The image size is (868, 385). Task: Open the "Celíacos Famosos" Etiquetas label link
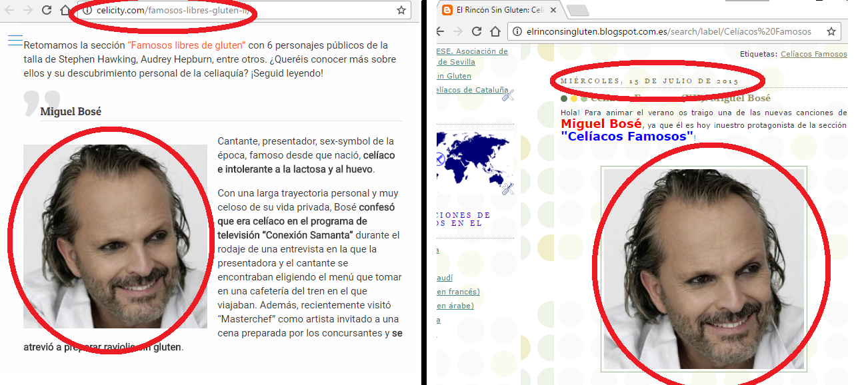(813, 54)
